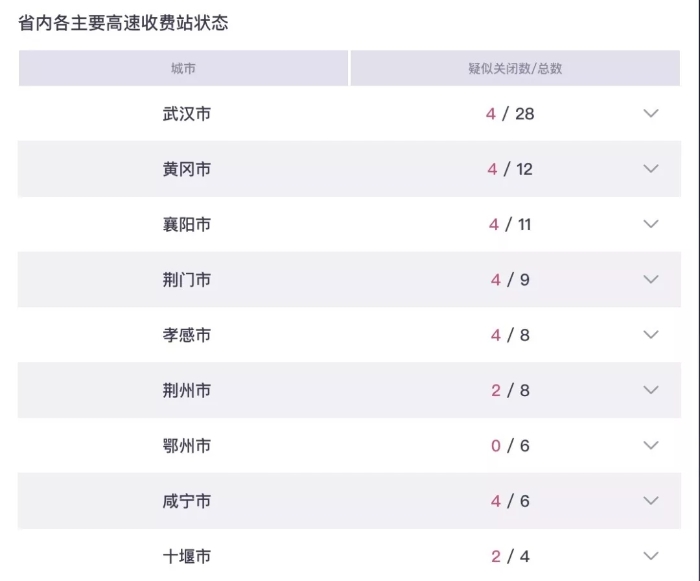Screen dimensions: 700x581
Task: Expand the 黄冈市 toll station details
Action: 651,169
